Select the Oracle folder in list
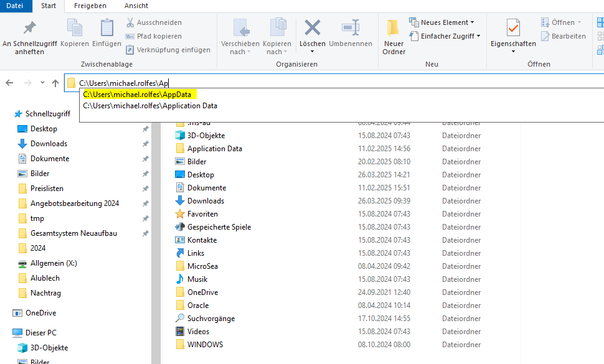This screenshot has width=604, height=364. (x=198, y=306)
